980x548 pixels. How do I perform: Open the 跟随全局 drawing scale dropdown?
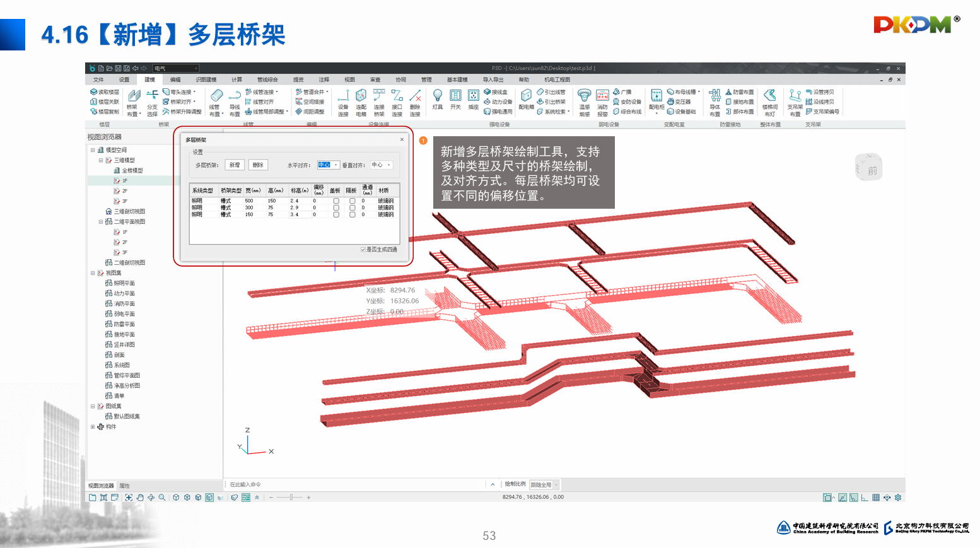tap(544, 485)
